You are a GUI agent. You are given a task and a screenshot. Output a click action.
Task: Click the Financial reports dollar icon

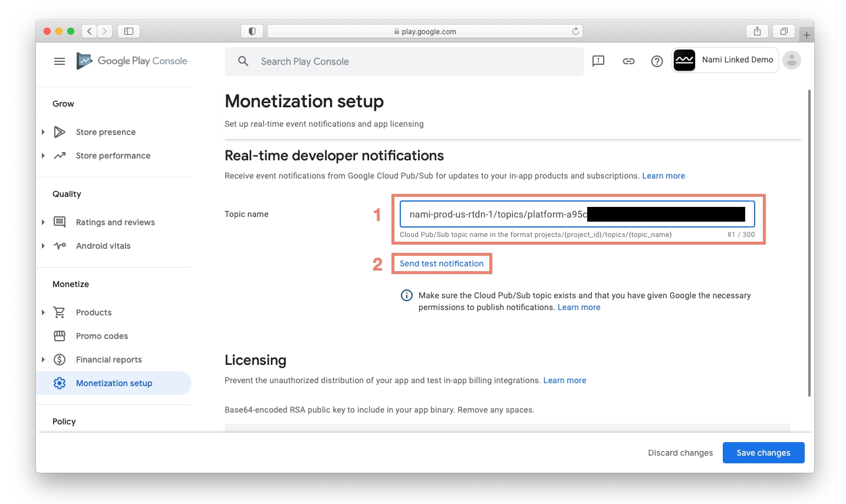pos(60,360)
